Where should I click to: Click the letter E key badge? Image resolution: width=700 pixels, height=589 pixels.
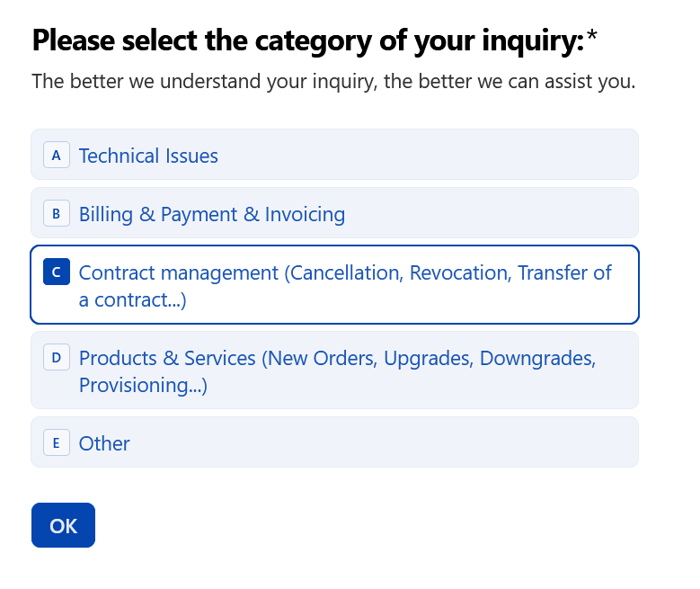(56, 443)
